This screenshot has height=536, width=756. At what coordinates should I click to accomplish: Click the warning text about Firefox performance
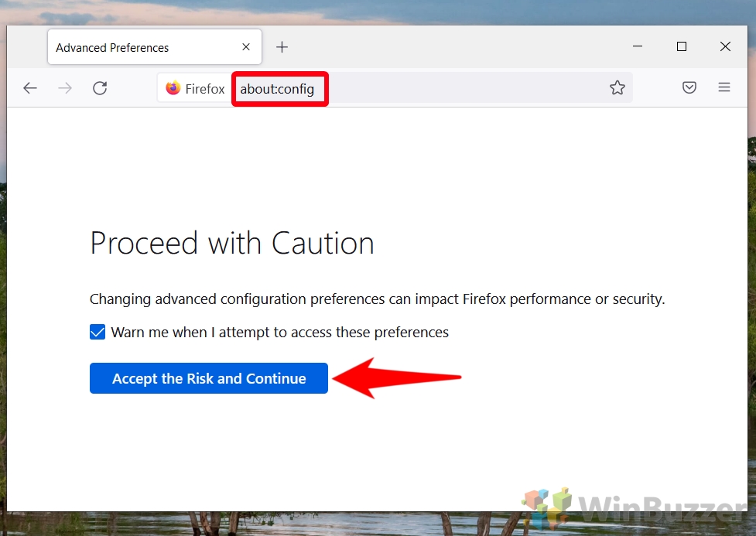377,299
